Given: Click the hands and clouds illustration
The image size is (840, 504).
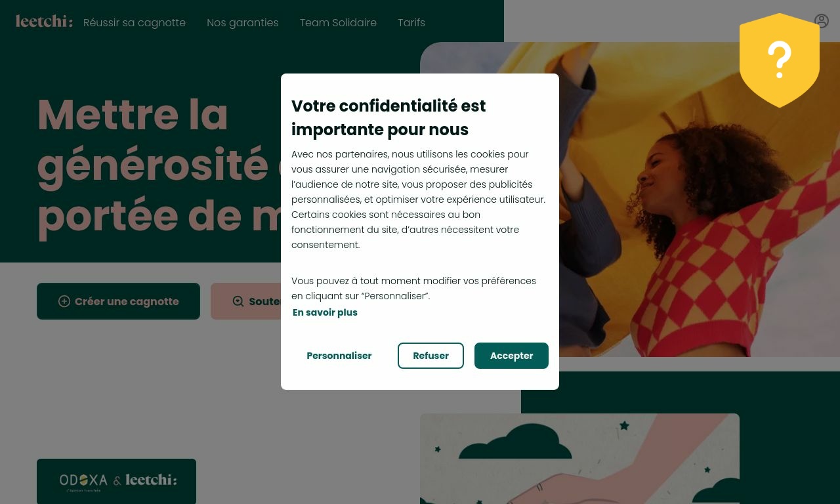Looking at the screenshot, I should click(x=579, y=459).
